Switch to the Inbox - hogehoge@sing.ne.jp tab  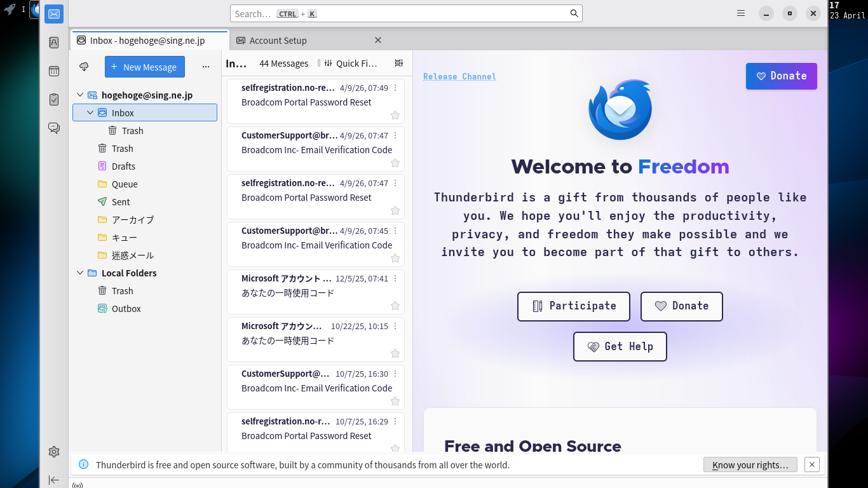click(x=149, y=41)
